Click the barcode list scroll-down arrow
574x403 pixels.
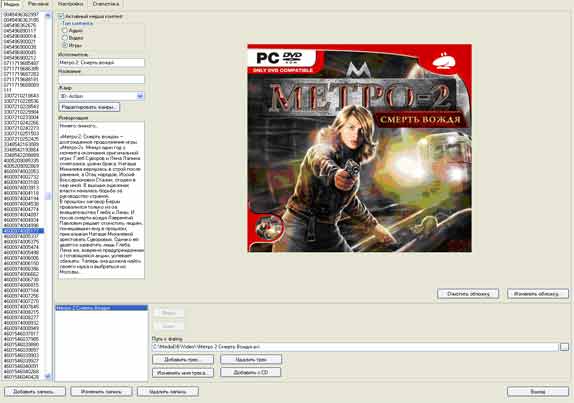coord(48,376)
